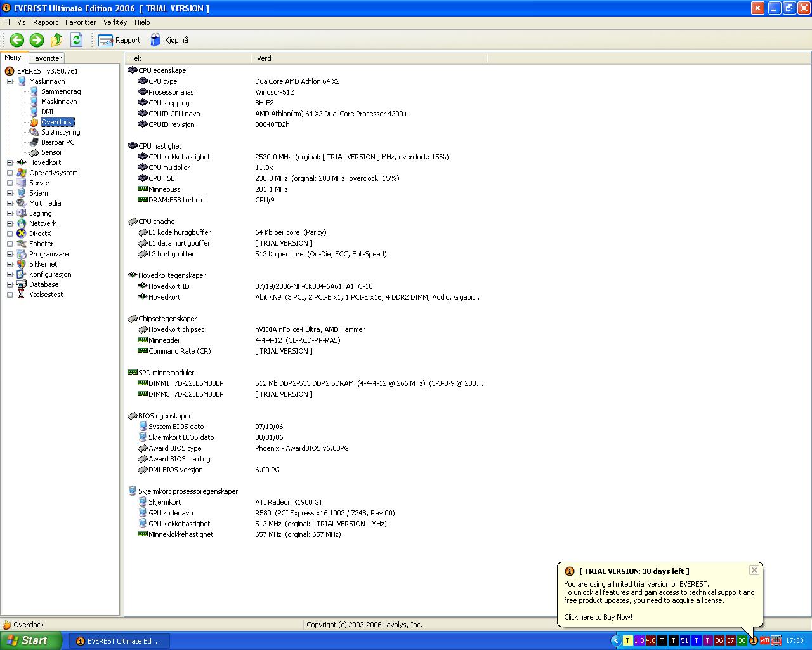This screenshot has width=812, height=650.
Task: Open the Hjelp menu
Action: click(x=142, y=22)
